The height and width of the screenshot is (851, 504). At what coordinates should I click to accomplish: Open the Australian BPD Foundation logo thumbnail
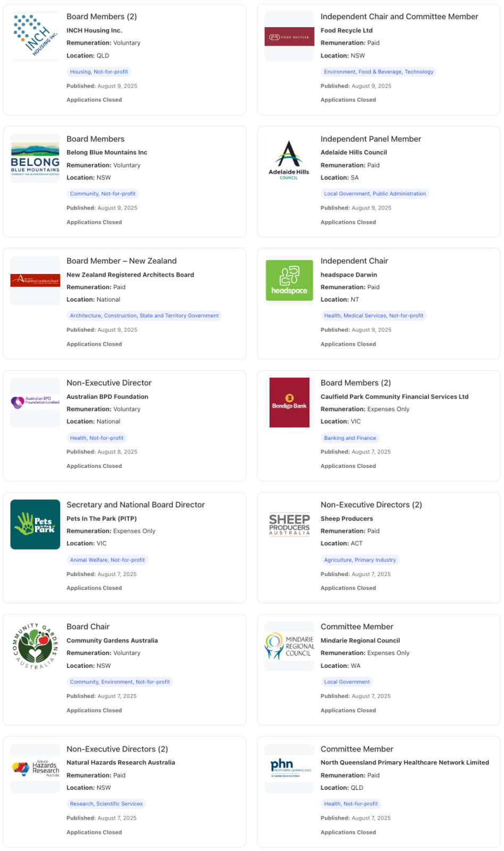35,402
